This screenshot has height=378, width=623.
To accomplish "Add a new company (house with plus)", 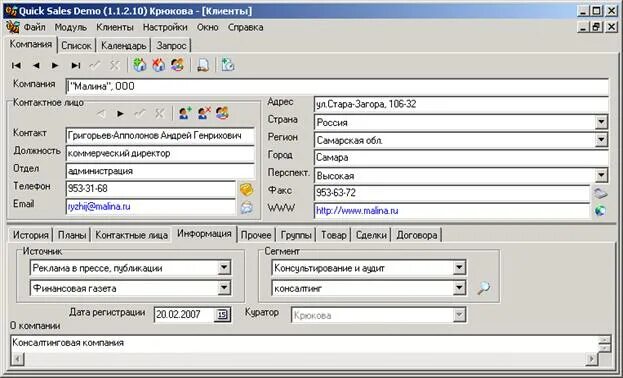I will pos(139,65).
